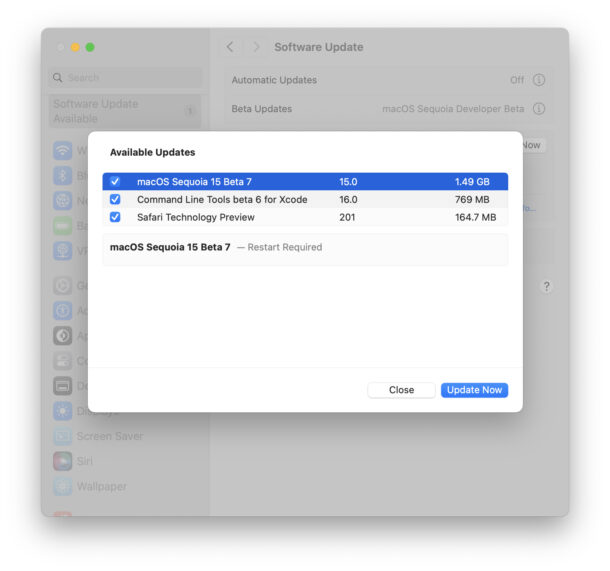
Task: Click the forward navigation chevron
Action: coord(256,47)
